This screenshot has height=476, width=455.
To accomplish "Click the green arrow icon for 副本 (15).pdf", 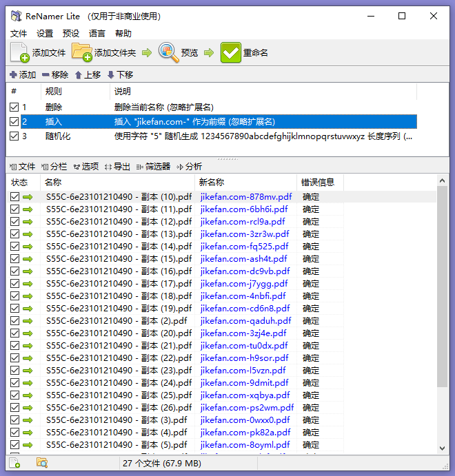I will (x=28, y=259).
